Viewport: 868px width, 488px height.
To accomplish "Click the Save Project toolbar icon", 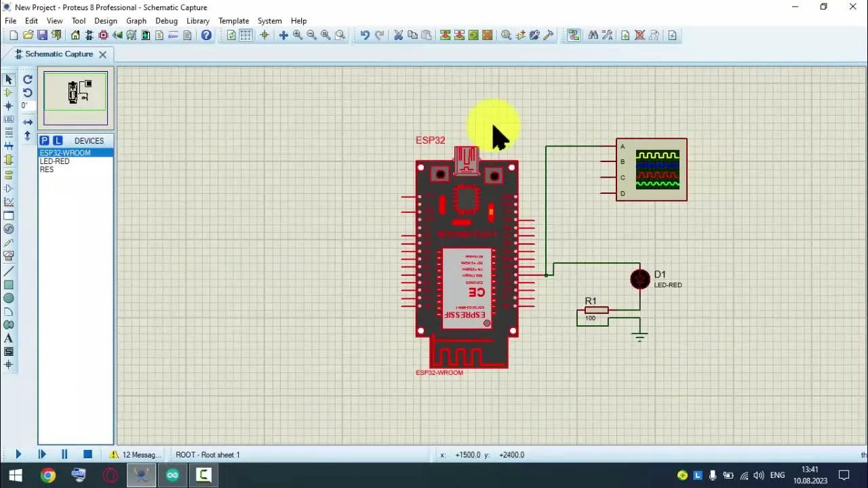I will pos(41,35).
